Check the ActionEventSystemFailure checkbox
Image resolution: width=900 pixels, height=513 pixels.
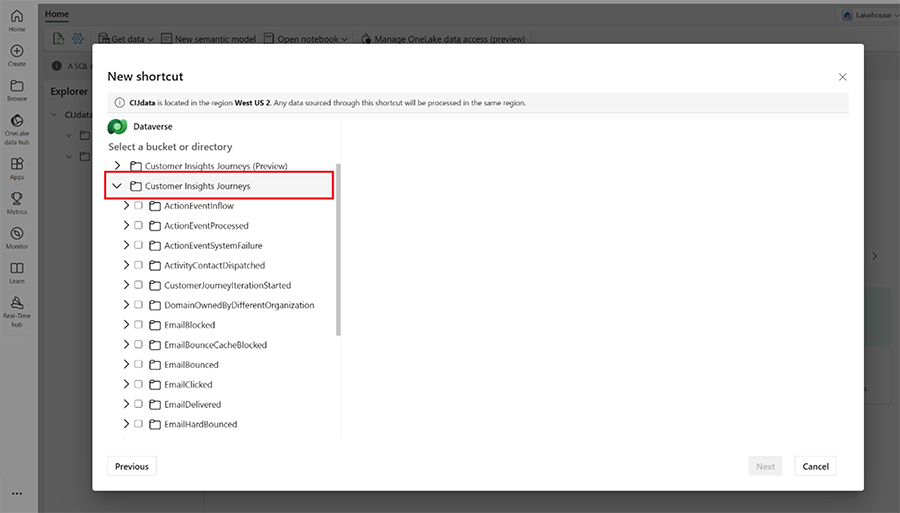[x=138, y=245]
